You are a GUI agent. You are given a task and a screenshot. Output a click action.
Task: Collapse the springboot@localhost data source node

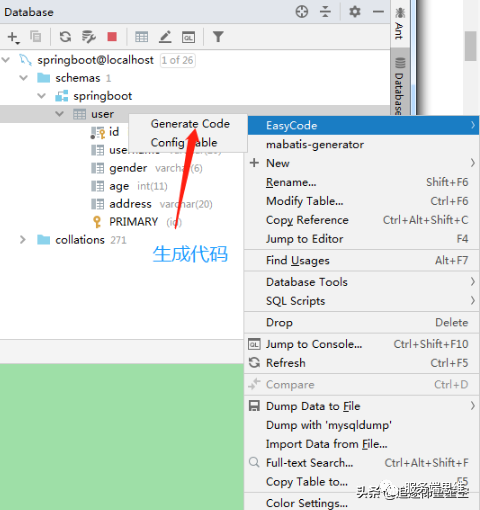(6, 60)
